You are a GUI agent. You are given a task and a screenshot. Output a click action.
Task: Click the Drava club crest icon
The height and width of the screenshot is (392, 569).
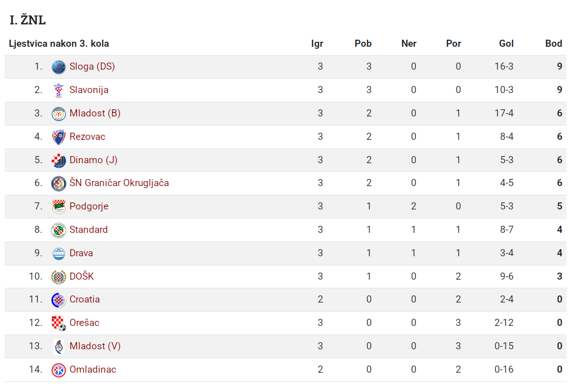point(59,254)
